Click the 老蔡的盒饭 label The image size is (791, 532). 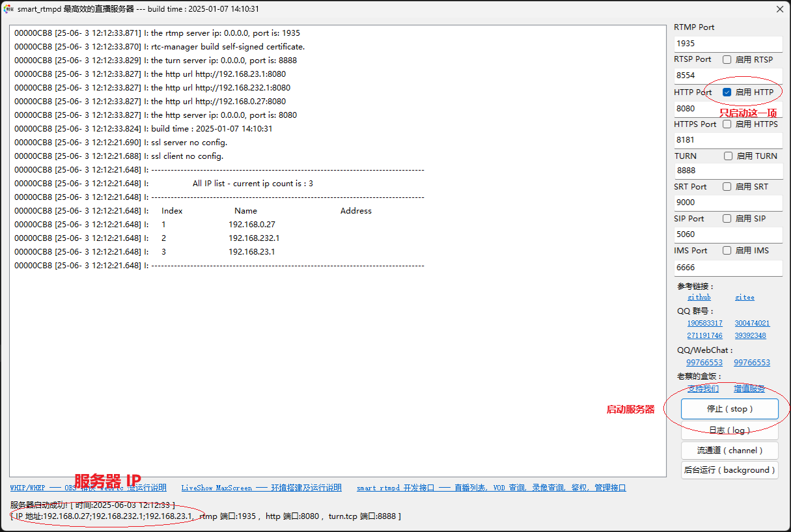[x=699, y=376]
